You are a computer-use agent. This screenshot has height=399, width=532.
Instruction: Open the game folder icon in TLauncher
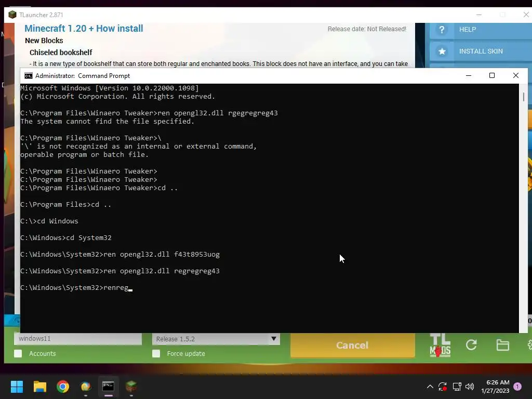[502, 345]
